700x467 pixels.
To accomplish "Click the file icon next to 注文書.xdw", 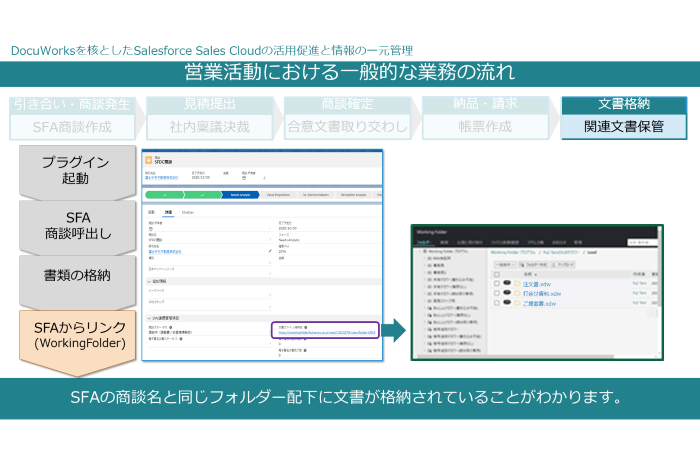I will (517, 284).
